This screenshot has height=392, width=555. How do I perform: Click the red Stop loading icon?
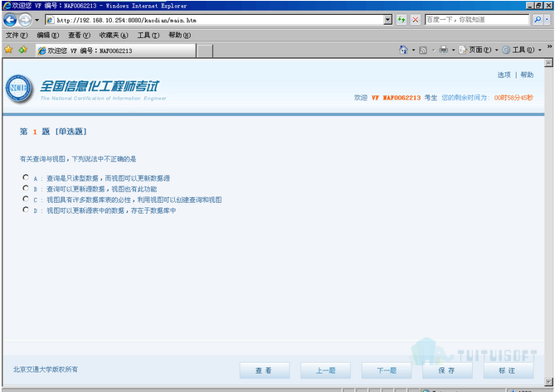(x=415, y=20)
